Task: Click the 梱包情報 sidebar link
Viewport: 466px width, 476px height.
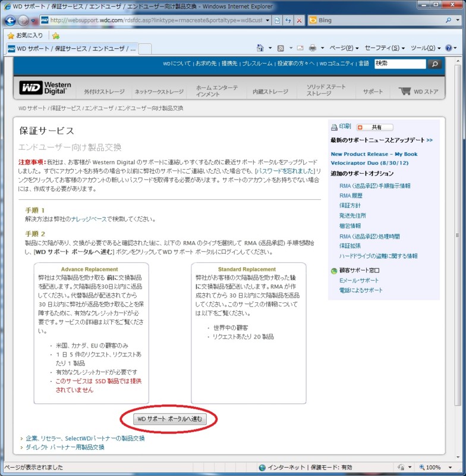Action: pyautogui.click(x=350, y=226)
